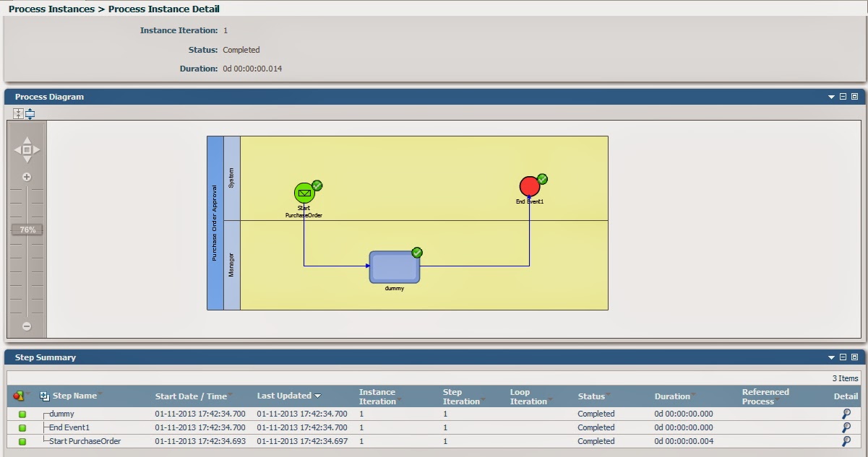Select the Start PurchaseOrder step row
The width and height of the screenshot is (868, 457).
(x=85, y=441)
